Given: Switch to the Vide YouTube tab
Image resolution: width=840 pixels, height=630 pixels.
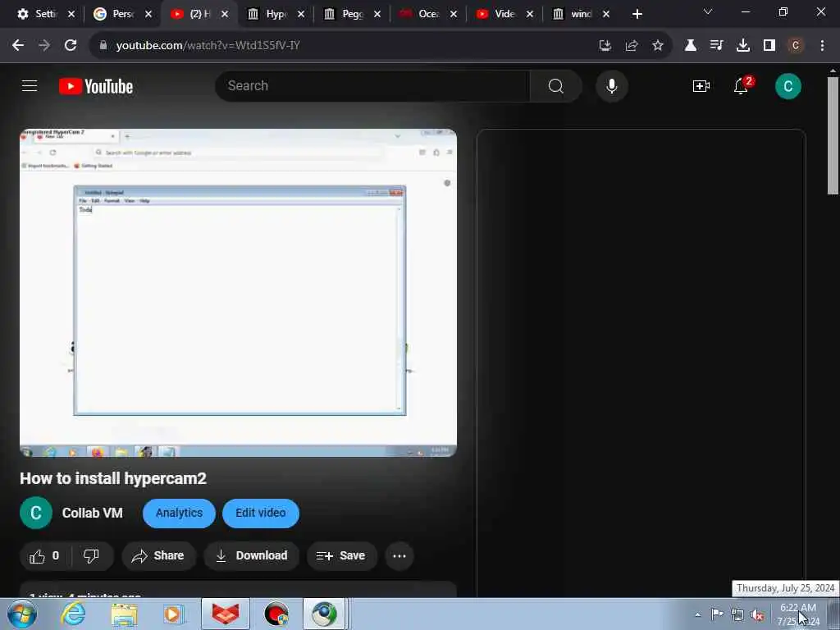Looking at the screenshot, I should pyautogui.click(x=496, y=14).
